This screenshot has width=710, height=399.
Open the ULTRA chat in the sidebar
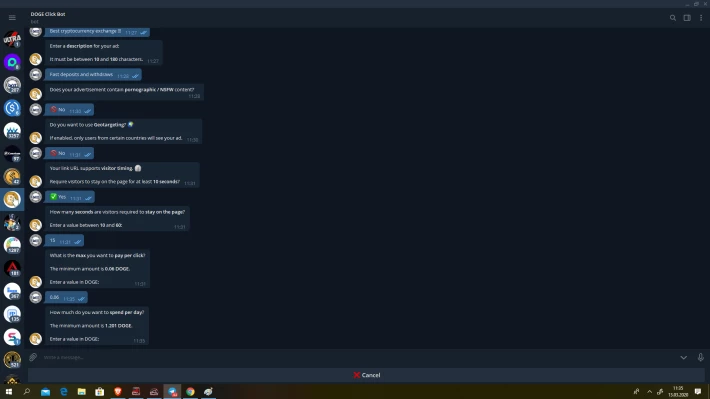point(12,39)
